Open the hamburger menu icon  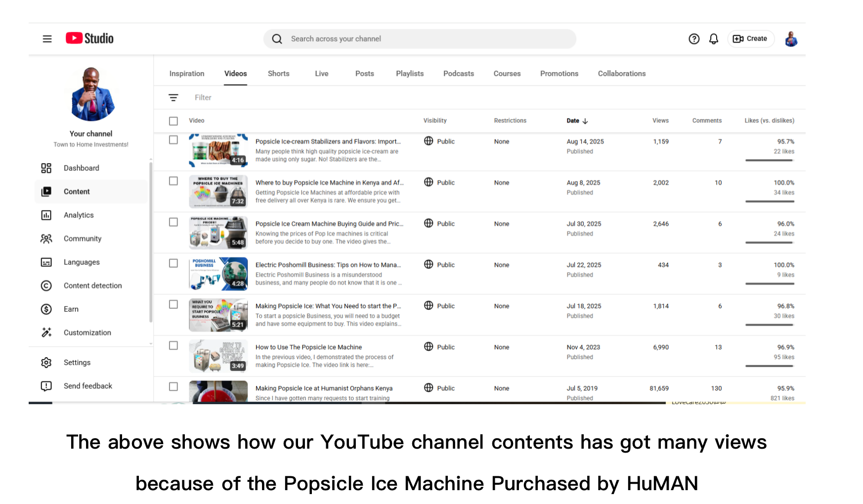point(47,39)
